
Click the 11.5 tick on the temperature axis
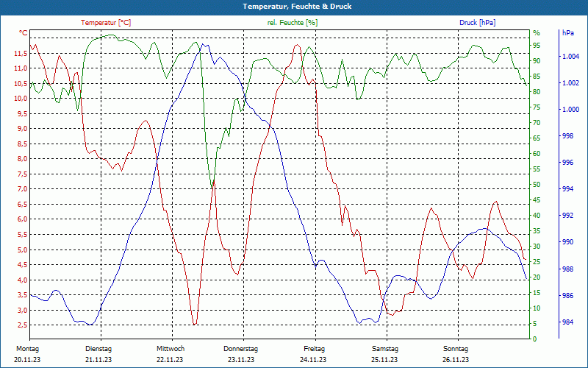coord(21,53)
